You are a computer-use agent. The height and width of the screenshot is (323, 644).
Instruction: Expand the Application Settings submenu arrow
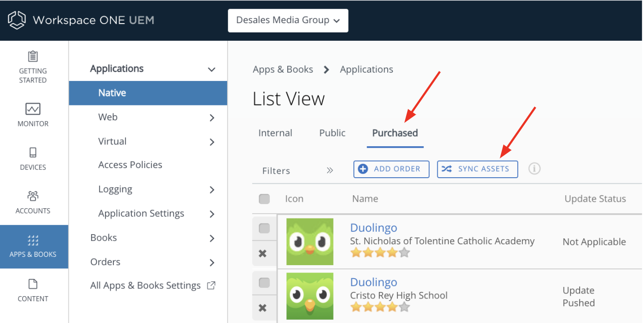(x=212, y=214)
